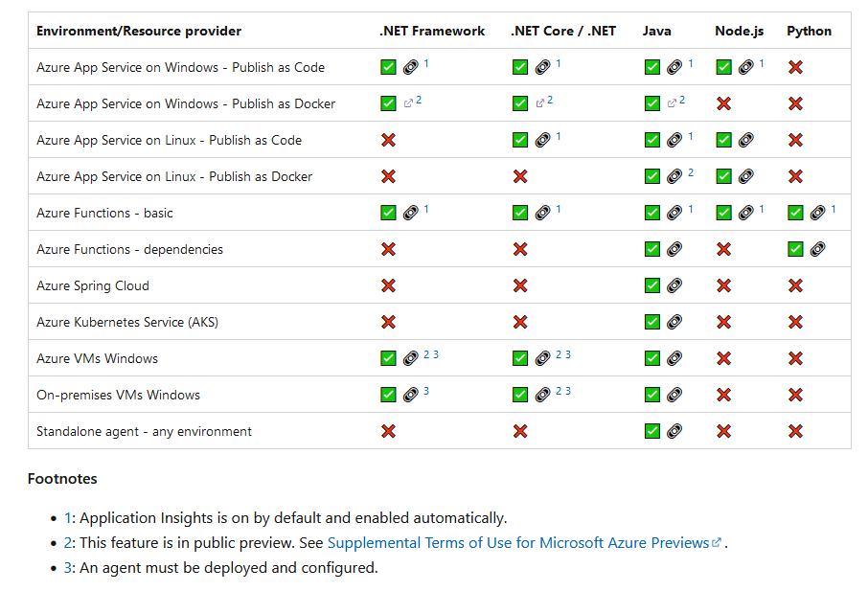Click the green checkmark for .NET Framework On-premises VMs Windows
The width and height of the screenshot is (868, 591).
389,395
